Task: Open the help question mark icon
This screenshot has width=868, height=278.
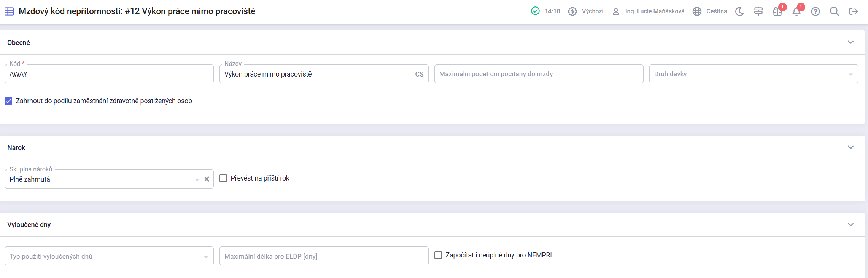Action: tap(816, 11)
